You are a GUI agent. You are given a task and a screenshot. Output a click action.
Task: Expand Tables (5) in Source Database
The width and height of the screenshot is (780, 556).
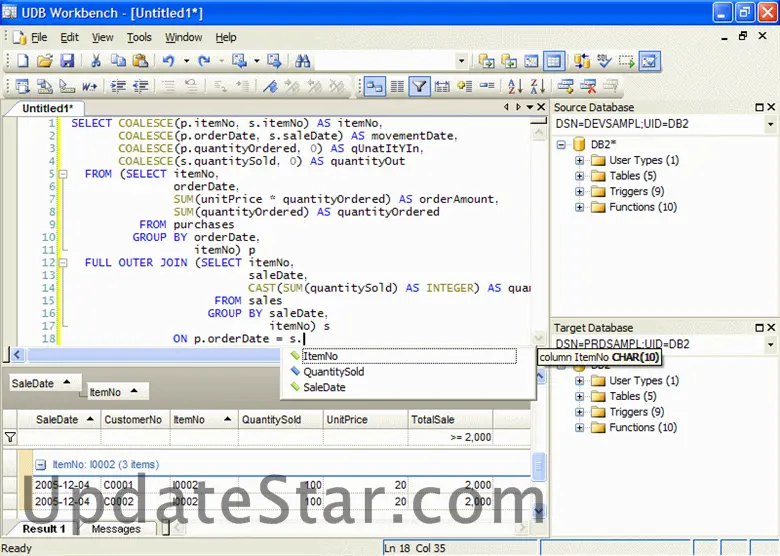point(580,176)
